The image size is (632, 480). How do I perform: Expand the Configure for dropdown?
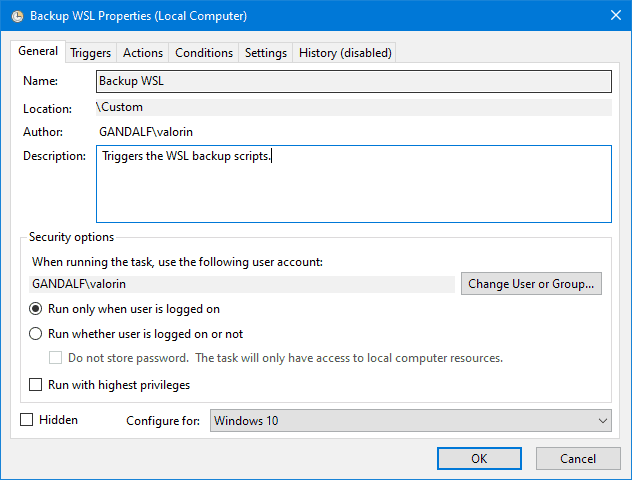[x=411, y=421]
